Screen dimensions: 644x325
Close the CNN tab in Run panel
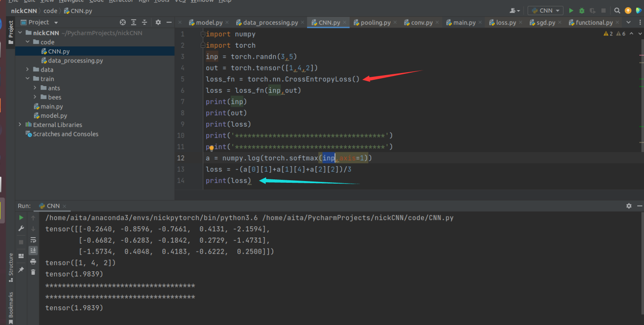65,206
